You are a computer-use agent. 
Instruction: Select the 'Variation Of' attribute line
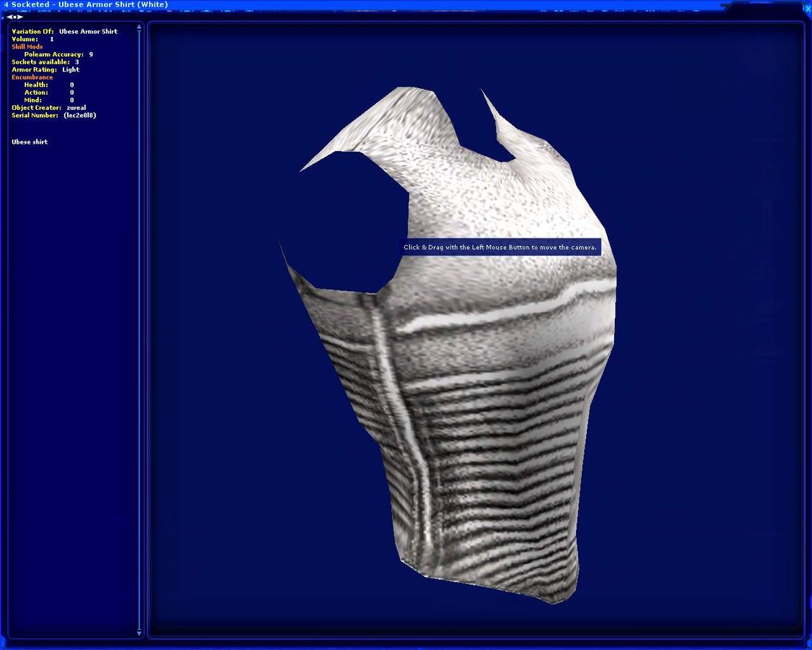tap(64, 32)
